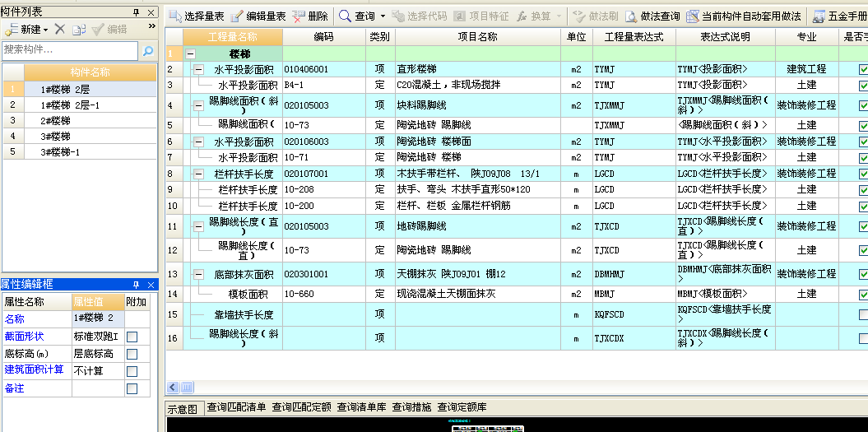868x432 pixels.
Task: Toggle checkbox for row 13 天棚抹灰
Action: [x=864, y=274]
